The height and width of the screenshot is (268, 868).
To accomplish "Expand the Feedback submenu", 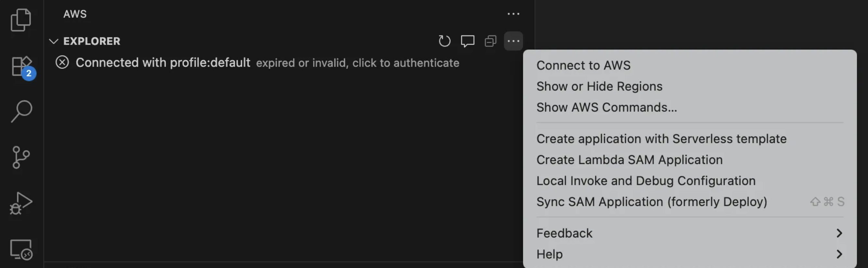I will pos(564,233).
